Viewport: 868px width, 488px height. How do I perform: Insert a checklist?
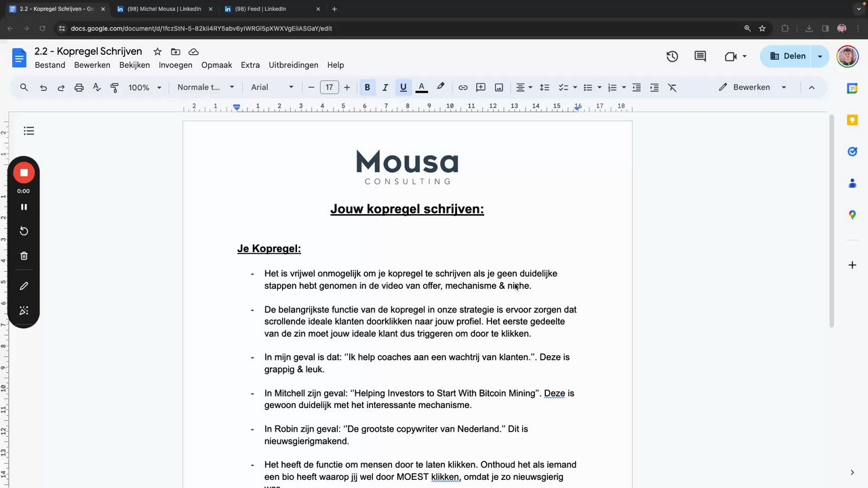[563, 87]
